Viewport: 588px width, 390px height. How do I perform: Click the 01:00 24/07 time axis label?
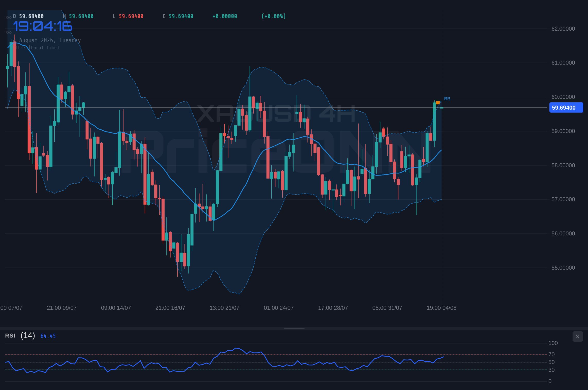[279, 308]
